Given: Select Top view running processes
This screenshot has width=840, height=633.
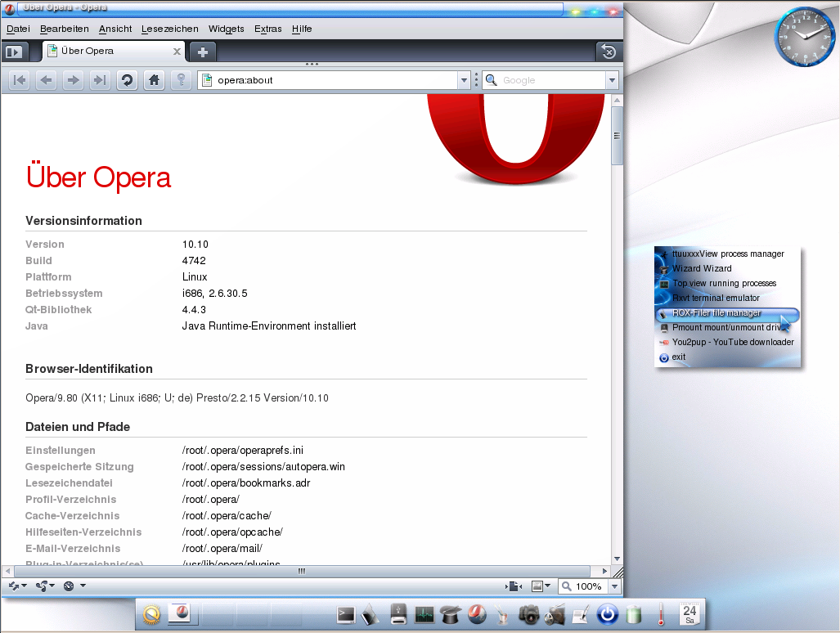Looking at the screenshot, I should [x=727, y=283].
